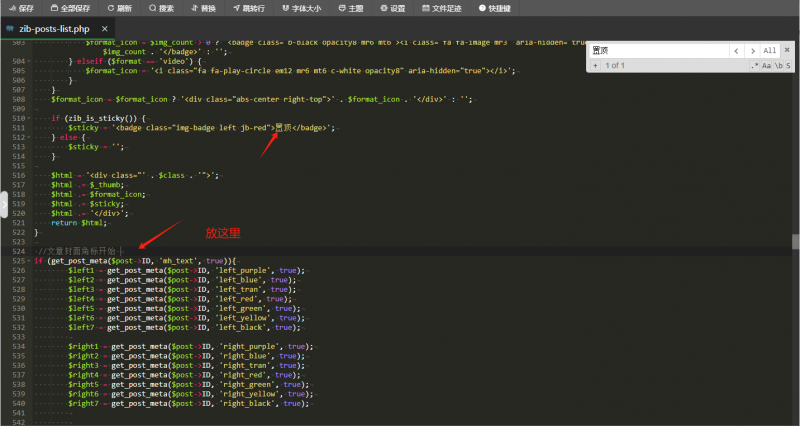Click the 保存 (Save) toolbar button
The width and height of the screenshot is (800, 426).
pos(20,8)
